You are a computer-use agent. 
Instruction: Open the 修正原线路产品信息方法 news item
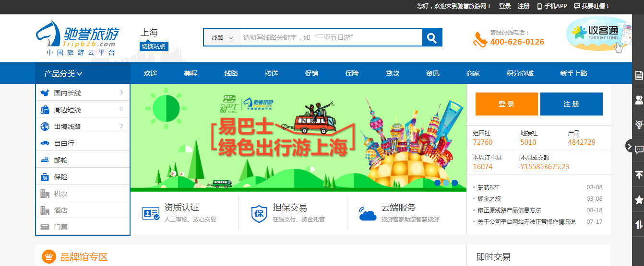pyautogui.click(x=509, y=210)
